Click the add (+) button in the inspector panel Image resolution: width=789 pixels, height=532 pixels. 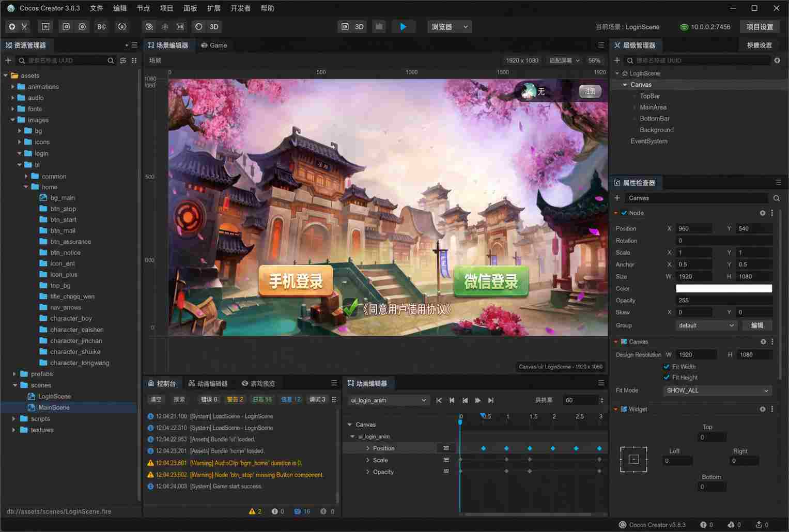(617, 198)
